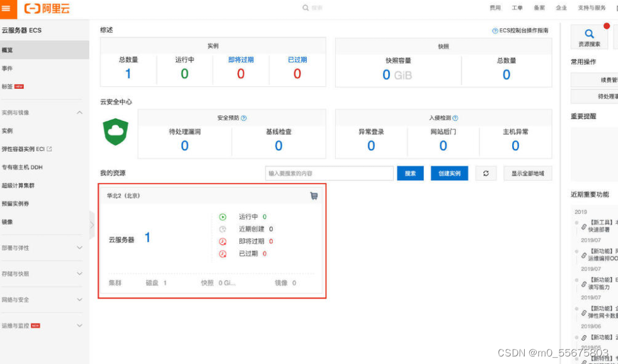The image size is (618, 364).
Task: Open the hamburger menu next to Alibaba Cloud logo
Action: point(6,8)
